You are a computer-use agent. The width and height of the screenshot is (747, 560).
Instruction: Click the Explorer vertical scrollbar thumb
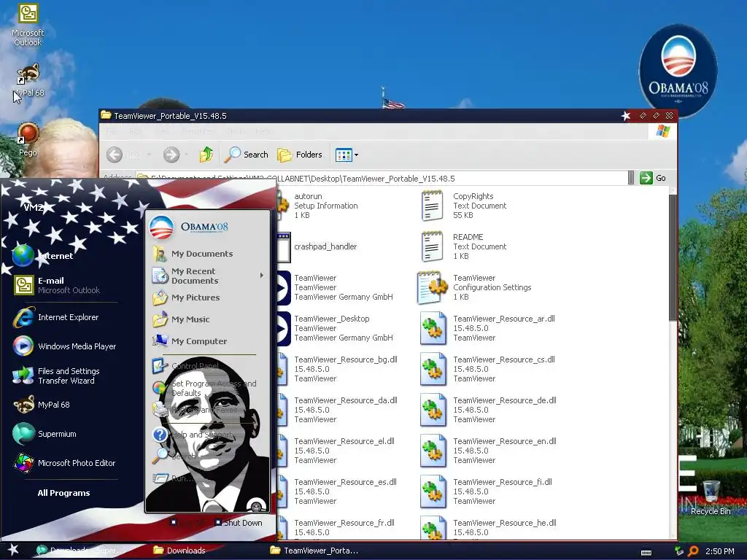pos(673,257)
